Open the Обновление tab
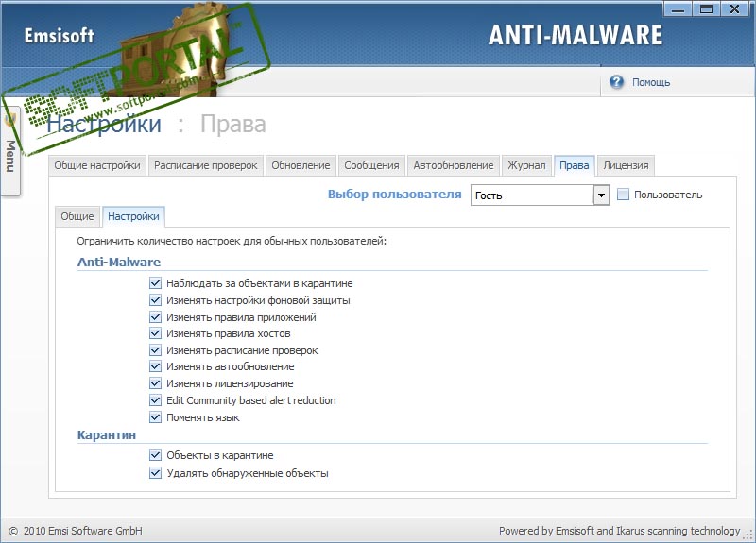Image resolution: width=756 pixels, height=543 pixels. click(x=301, y=166)
